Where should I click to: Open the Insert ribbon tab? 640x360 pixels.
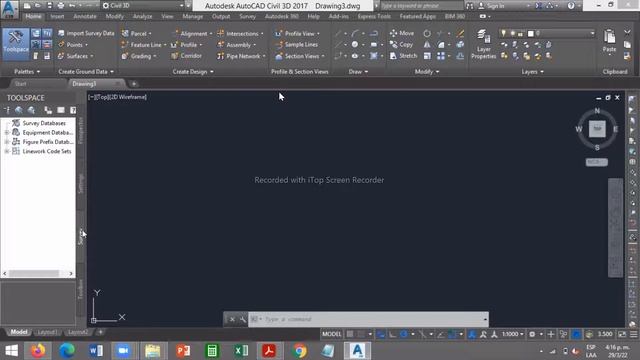[x=58, y=17]
